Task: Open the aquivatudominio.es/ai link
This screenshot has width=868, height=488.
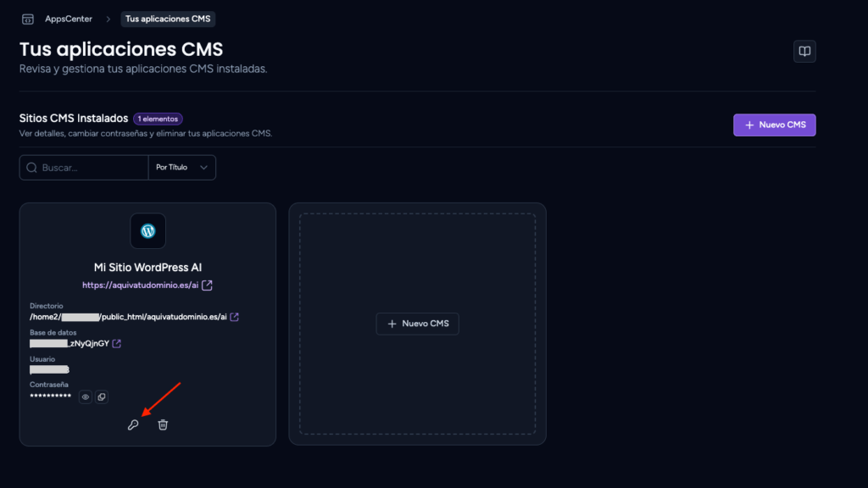Action: [x=140, y=286]
